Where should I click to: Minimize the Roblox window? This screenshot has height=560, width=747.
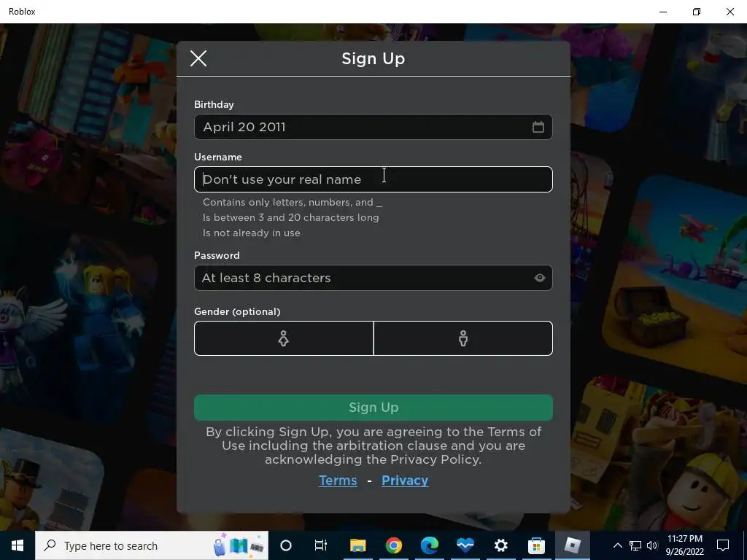[663, 12]
